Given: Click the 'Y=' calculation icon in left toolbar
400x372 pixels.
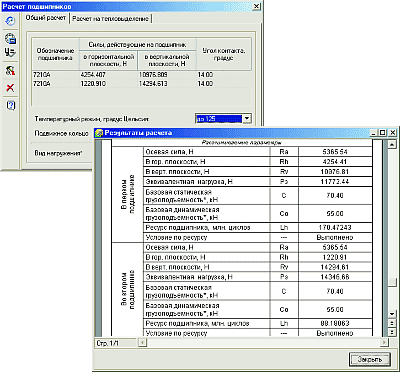Looking at the screenshot, I should (x=10, y=52).
